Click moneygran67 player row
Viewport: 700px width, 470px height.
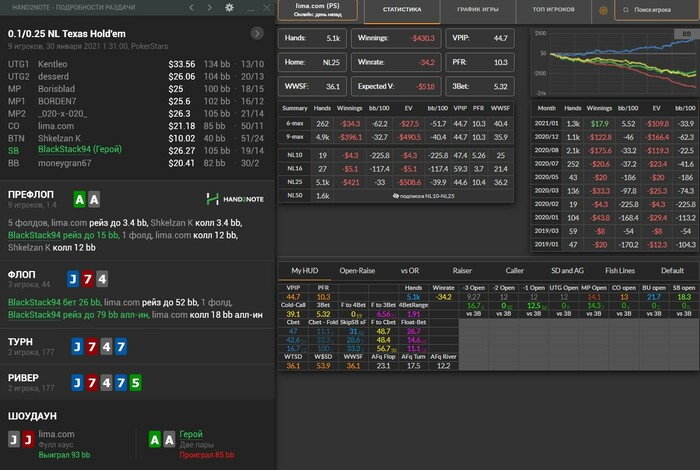[136, 163]
